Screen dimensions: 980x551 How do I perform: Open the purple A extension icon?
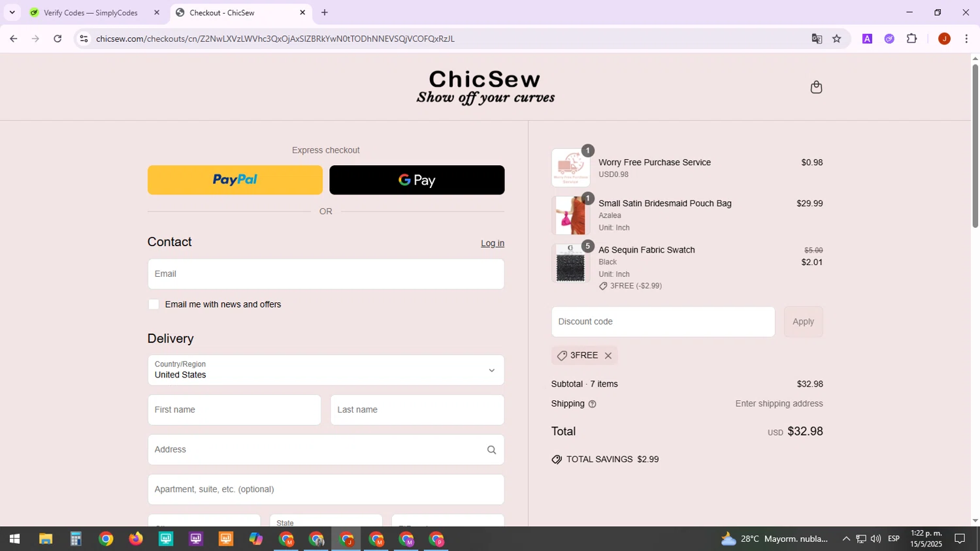coord(867,39)
